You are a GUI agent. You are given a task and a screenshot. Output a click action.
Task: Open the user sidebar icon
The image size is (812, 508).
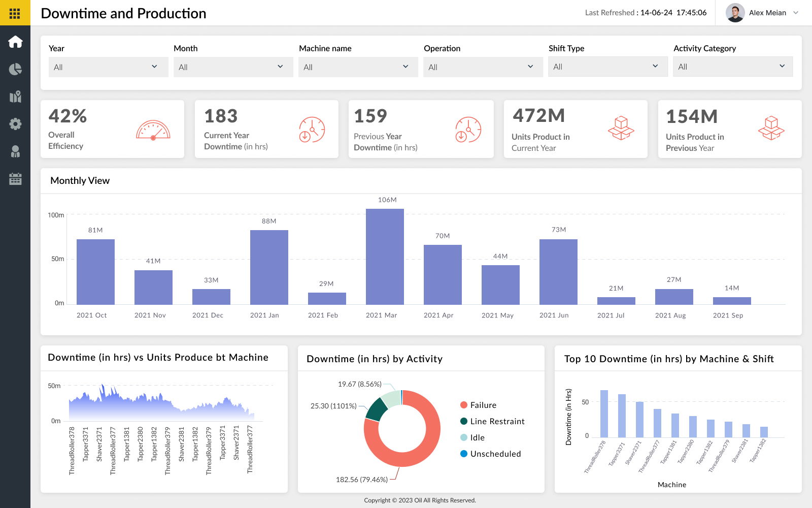point(15,151)
